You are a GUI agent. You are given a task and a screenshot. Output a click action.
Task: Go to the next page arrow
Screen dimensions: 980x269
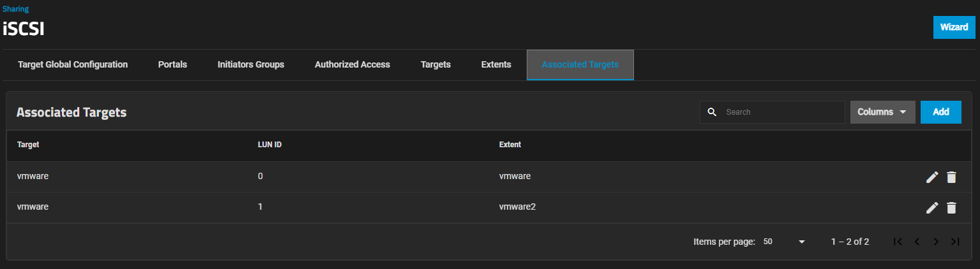(936, 242)
